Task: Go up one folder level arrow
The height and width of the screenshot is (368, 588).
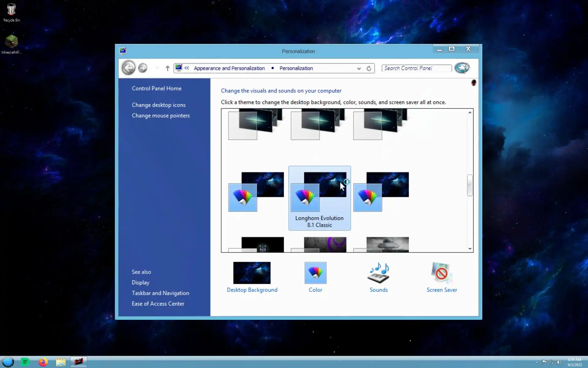Action: point(168,68)
